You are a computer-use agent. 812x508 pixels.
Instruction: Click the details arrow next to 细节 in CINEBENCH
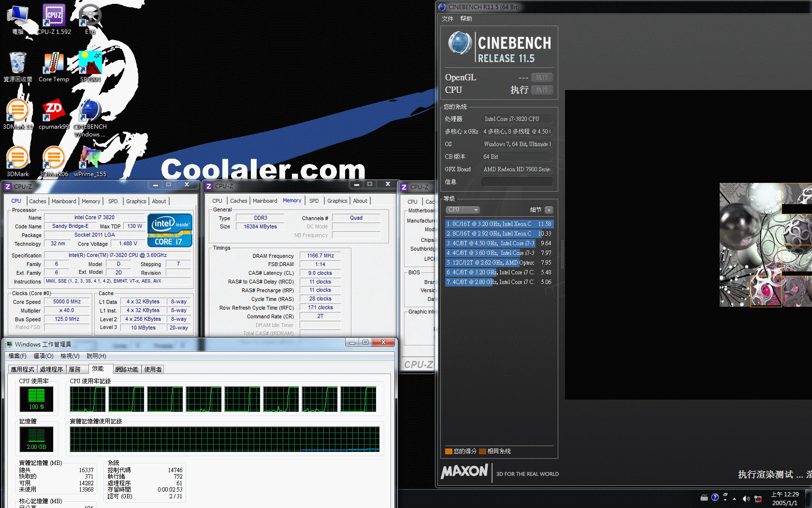tap(549, 209)
